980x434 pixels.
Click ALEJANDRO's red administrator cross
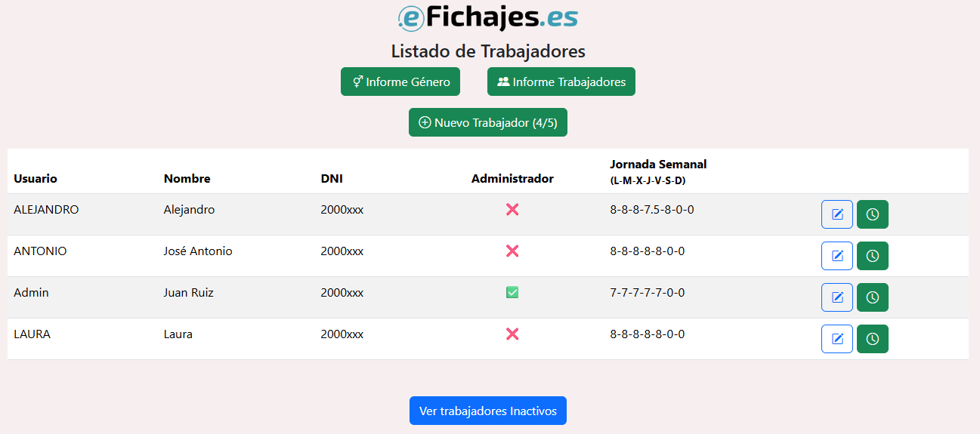pos(512,210)
